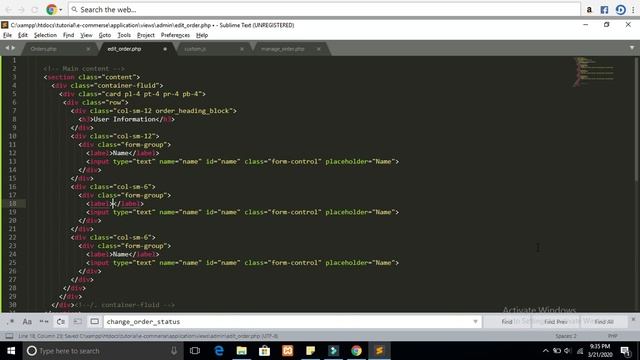Click the browser back arrow
This screenshot has width=640, height=360.
click(8, 9)
